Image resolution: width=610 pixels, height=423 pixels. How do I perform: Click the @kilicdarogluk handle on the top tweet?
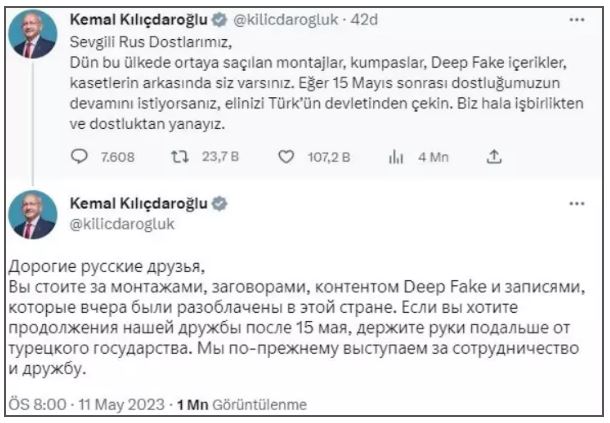tap(286, 19)
